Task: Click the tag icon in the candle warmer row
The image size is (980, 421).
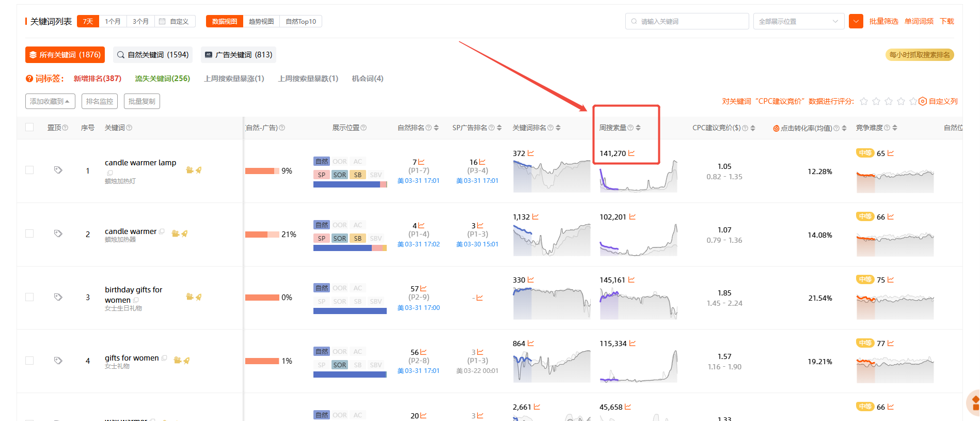Action: click(x=58, y=233)
